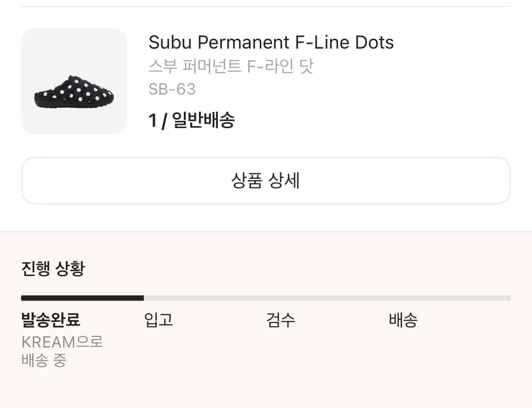Click the 배송 delivery stage
The image size is (532, 408).
click(403, 320)
